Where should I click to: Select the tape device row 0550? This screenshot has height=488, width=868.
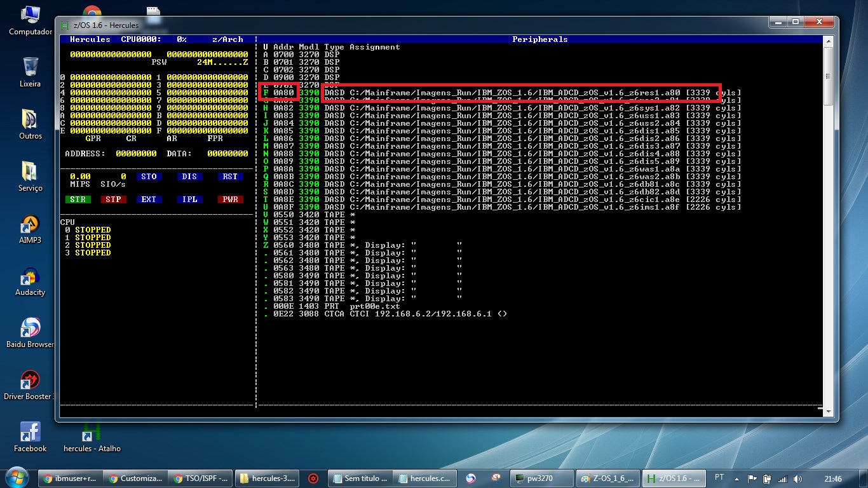309,215
